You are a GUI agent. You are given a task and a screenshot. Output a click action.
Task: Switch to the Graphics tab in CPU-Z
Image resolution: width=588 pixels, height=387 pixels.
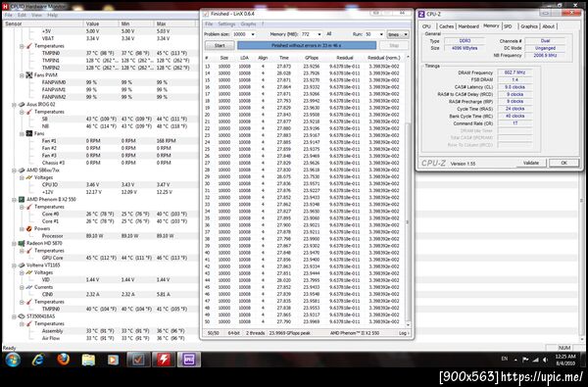(x=529, y=26)
